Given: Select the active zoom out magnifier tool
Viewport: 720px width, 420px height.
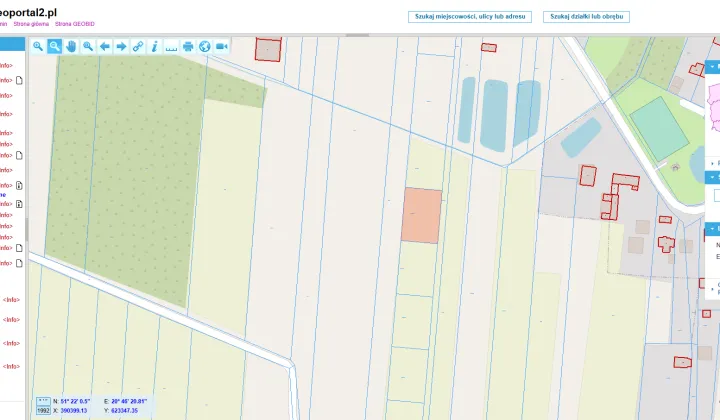Looking at the screenshot, I should point(55,46).
